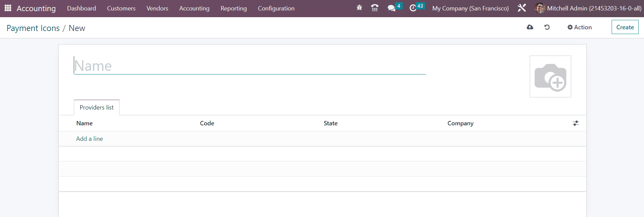The width and height of the screenshot is (644, 217).
Task: Click the Create button
Action: point(625,27)
